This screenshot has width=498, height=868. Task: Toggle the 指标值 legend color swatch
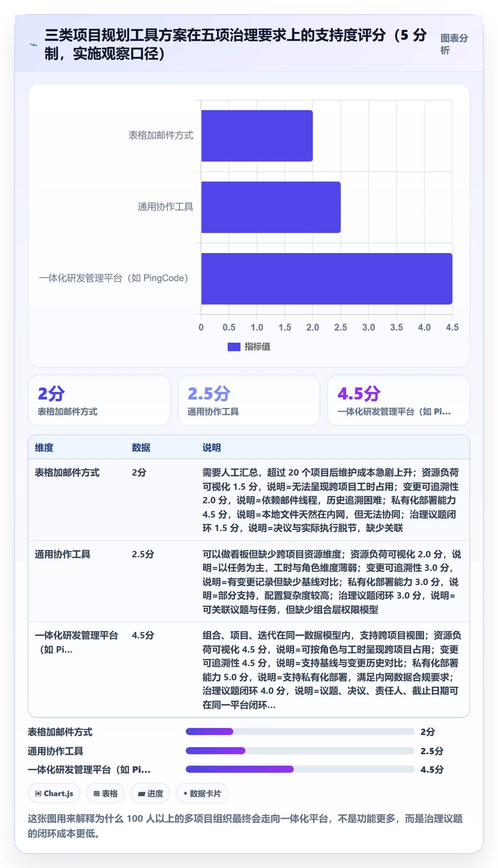pos(234,347)
